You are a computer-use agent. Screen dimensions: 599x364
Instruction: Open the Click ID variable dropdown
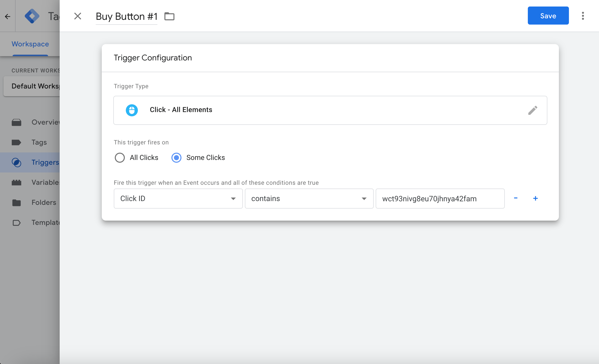(178, 199)
